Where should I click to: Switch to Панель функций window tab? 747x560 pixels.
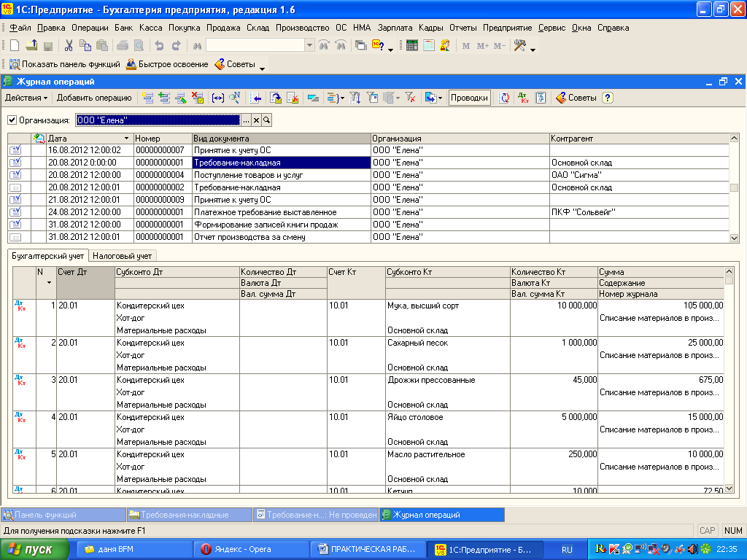63,515
